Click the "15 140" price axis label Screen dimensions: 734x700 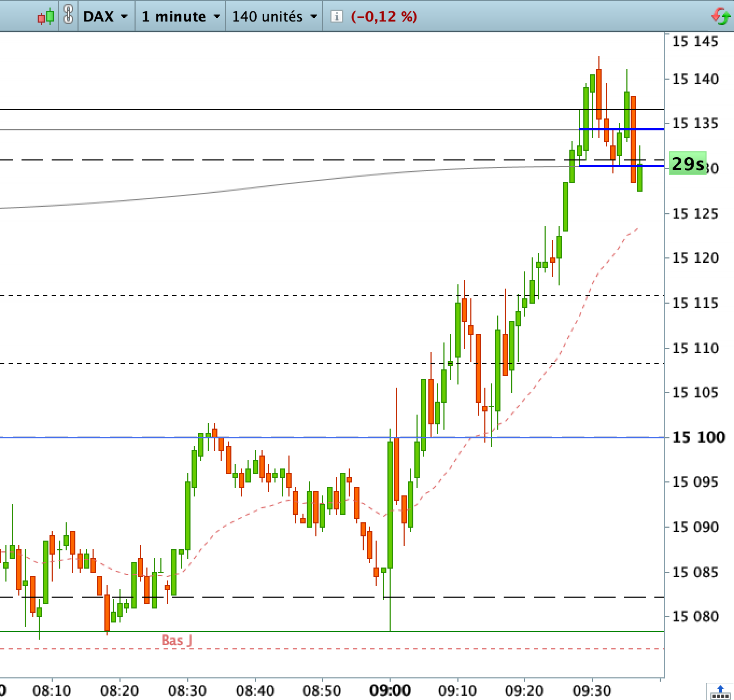[x=695, y=79]
